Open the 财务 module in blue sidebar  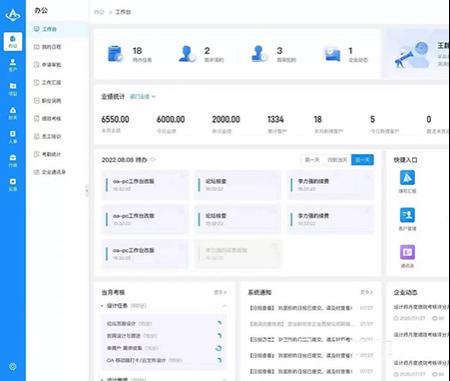(x=13, y=113)
